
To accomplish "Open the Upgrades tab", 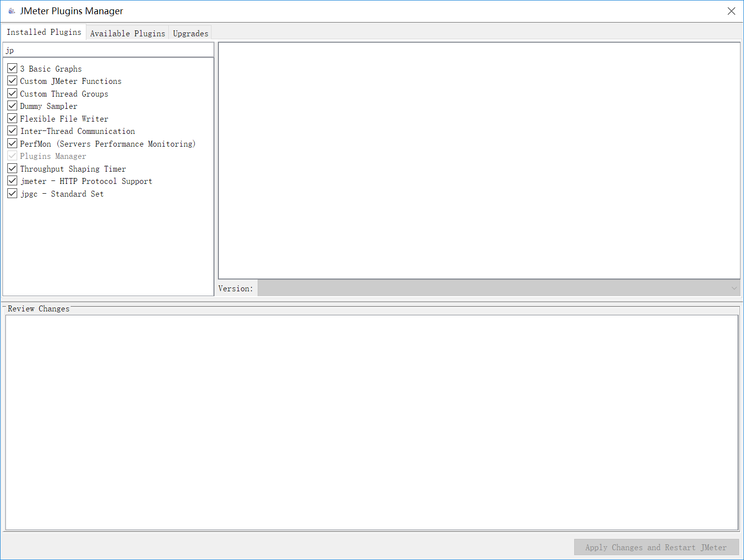I will click(x=190, y=33).
